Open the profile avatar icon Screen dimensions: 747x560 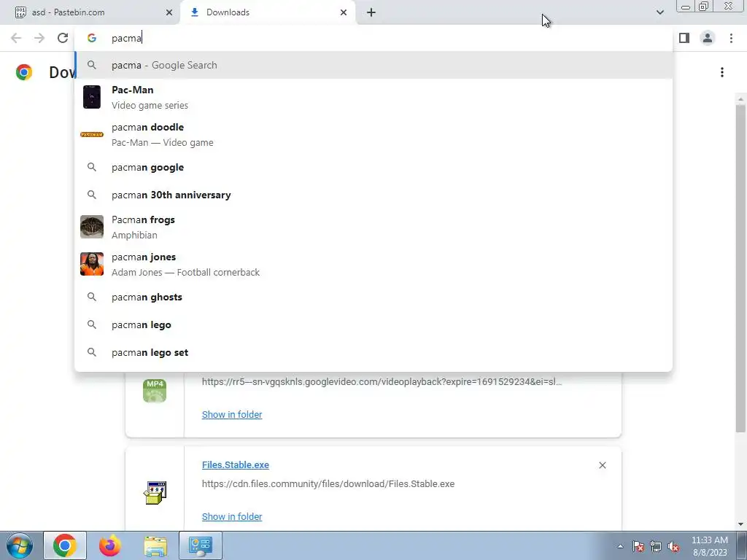(x=708, y=38)
